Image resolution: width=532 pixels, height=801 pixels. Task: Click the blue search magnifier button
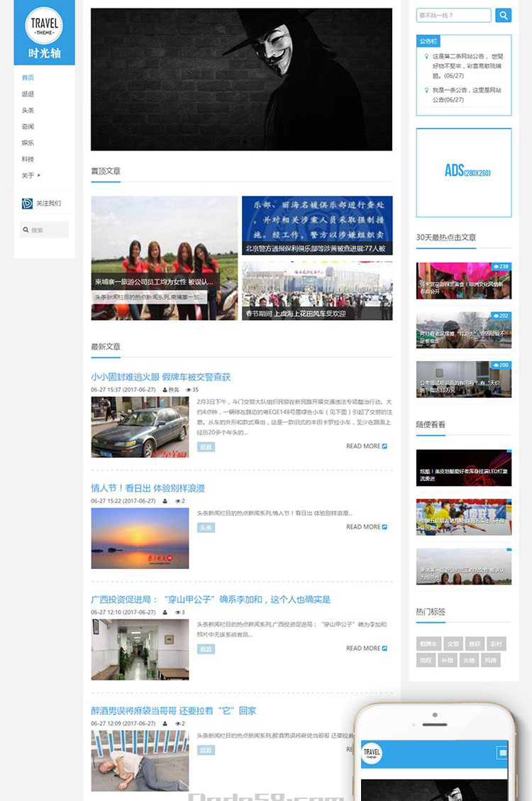point(503,16)
